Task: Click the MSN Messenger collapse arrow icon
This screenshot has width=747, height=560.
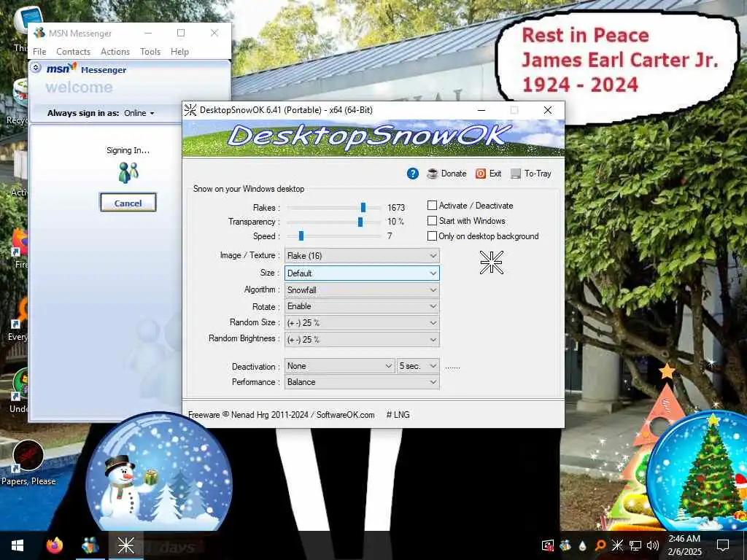Action: [36, 68]
